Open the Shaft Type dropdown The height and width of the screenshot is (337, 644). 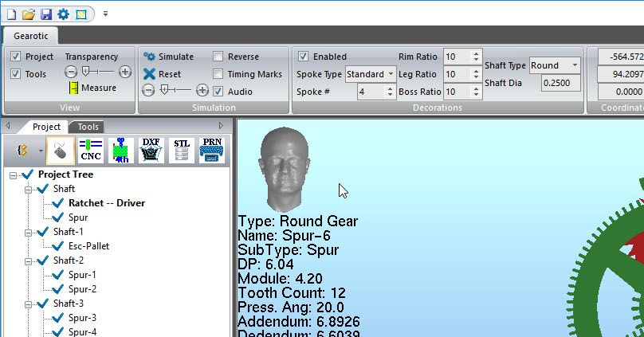click(575, 65)
